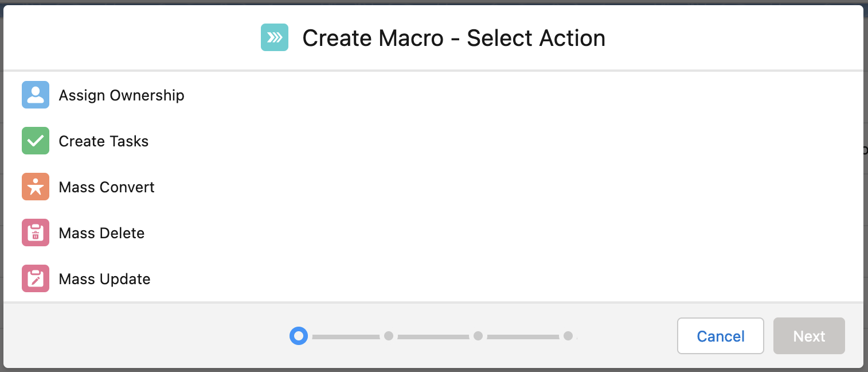Pick the Mass Update list entry text
Image resolution: width=868 pixels, height=372 pixels.
[105, 279]
